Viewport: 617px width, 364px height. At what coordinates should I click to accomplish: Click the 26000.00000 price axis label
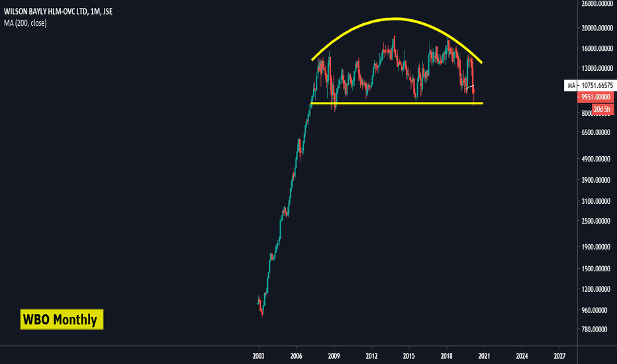click(x=597, y=3)
